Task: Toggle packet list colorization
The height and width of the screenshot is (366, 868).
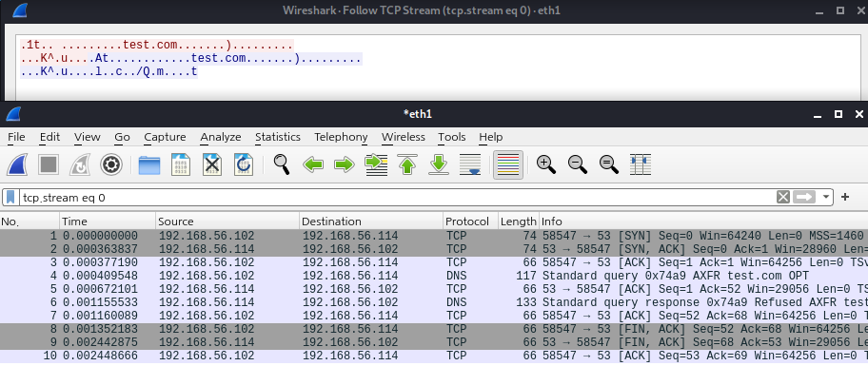Action: tap(508, 164)
